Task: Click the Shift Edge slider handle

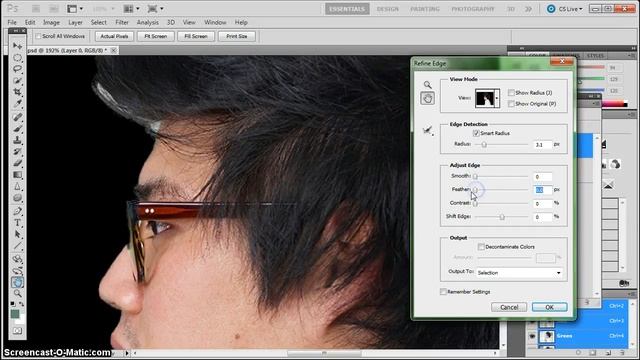Action: tap(502, 217)
